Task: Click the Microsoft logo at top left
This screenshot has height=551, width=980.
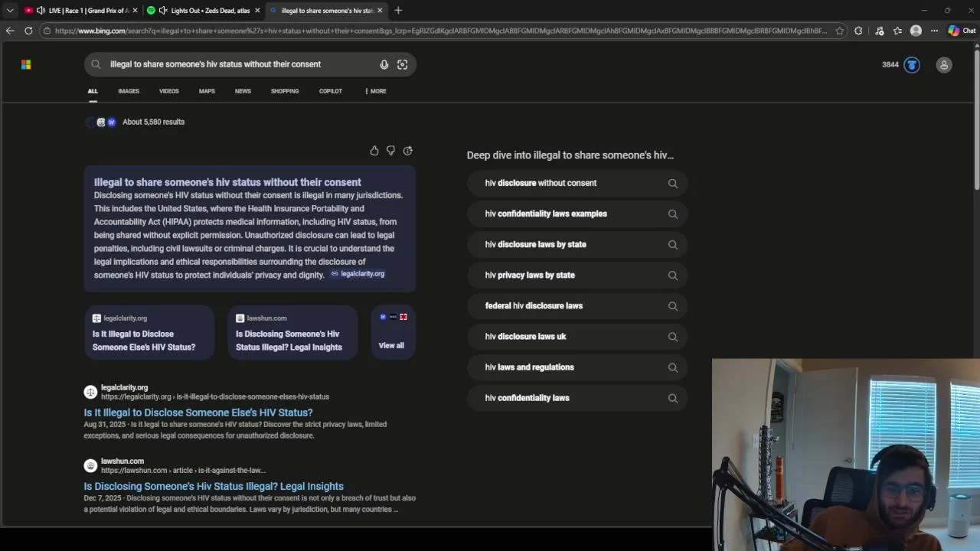Action: (x=26, y=64)
